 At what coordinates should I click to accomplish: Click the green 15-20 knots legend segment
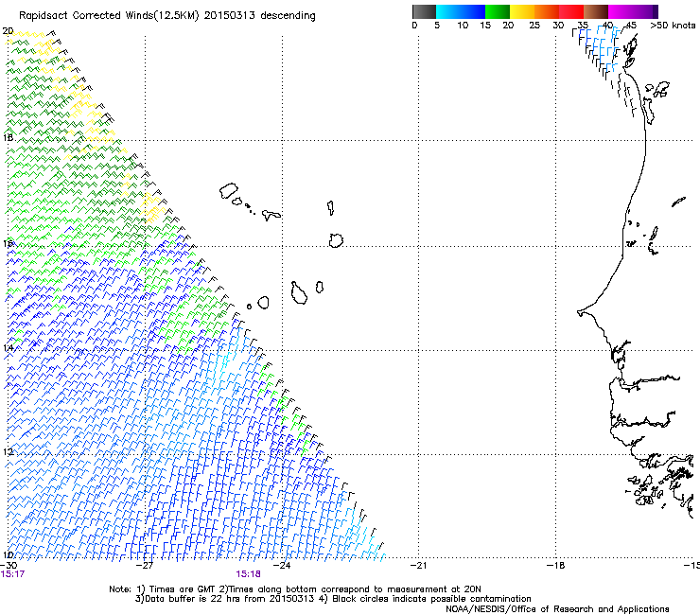tap(498, 11)
